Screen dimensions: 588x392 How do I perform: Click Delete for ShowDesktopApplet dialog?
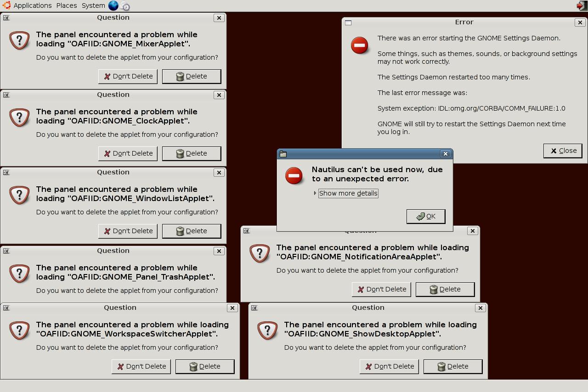(453, 366)
